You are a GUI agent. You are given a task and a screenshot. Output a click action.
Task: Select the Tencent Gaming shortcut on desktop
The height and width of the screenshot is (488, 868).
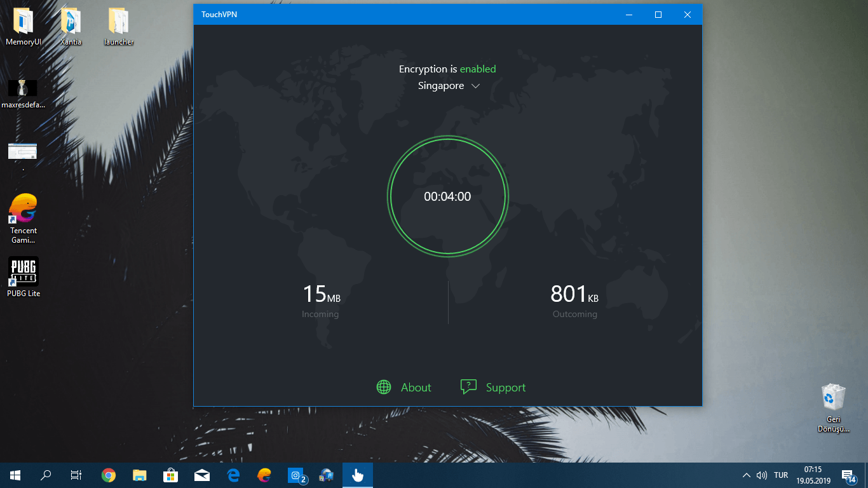pyautogui.click(x=23, y=219)
